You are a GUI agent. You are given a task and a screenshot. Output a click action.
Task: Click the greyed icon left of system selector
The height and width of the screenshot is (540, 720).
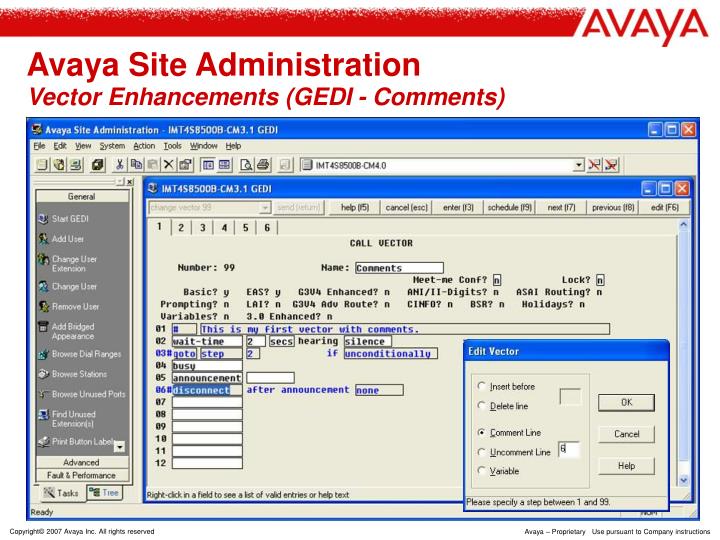click(285, 165)
